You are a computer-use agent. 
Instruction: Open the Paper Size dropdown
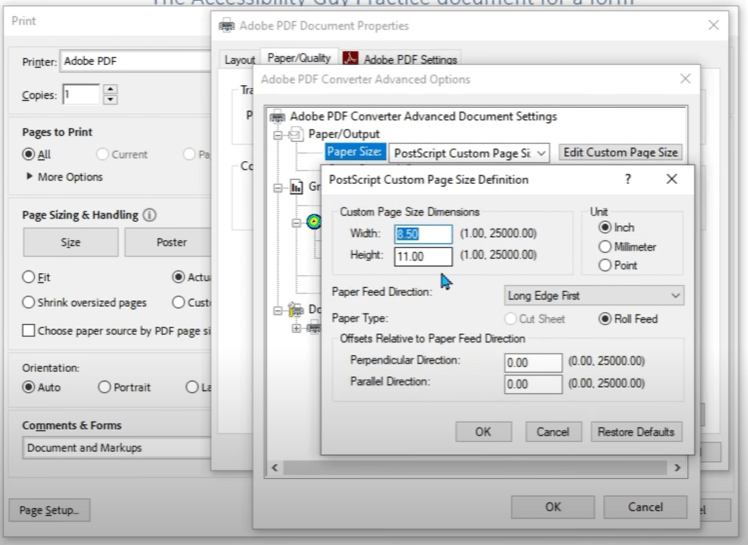pos(469,153)
